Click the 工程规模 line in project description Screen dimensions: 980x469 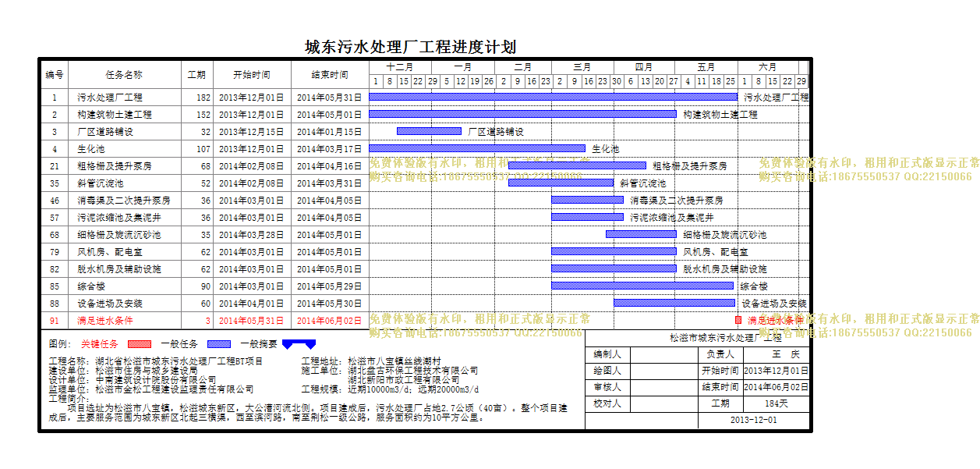(x=390, y=389)
